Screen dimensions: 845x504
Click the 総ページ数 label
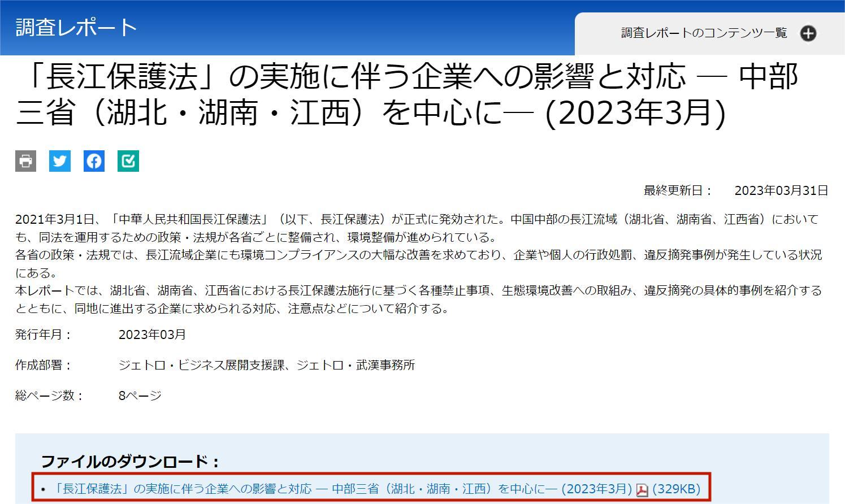coord(49,396)
